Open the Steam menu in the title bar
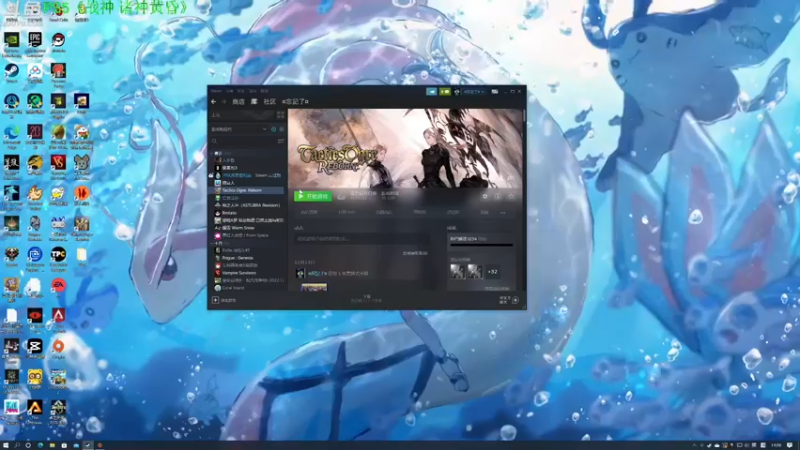This screenshot has width=800, height=450. (x=216, y=91)
